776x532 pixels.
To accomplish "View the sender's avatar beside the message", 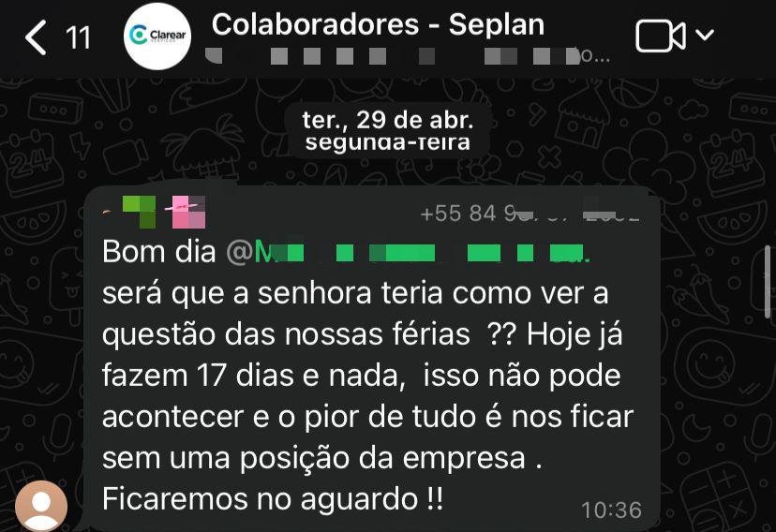I will tap(41, 507).
